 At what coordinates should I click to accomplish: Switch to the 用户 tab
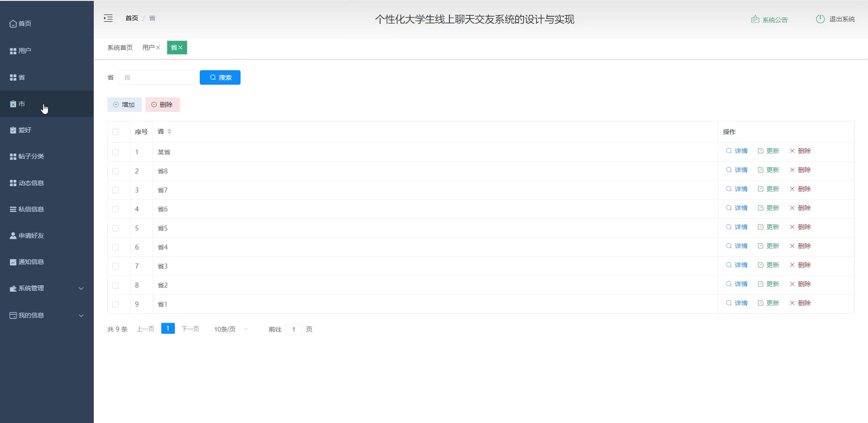148,48
